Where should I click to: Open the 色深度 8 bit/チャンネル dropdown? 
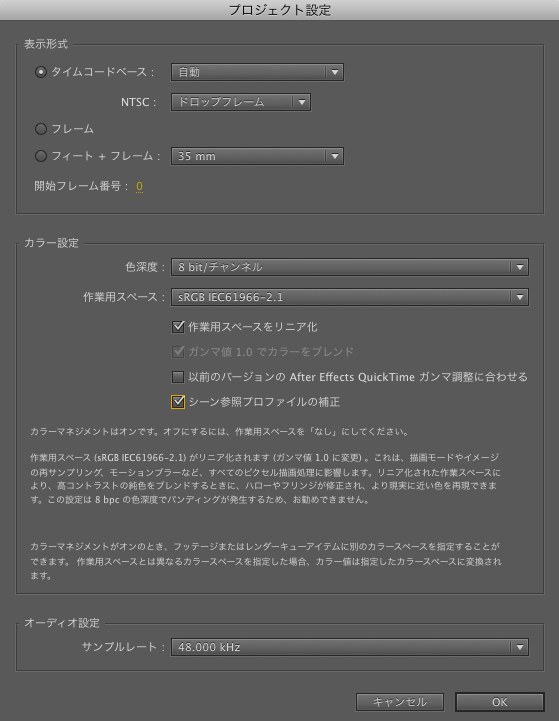(349, 267)
